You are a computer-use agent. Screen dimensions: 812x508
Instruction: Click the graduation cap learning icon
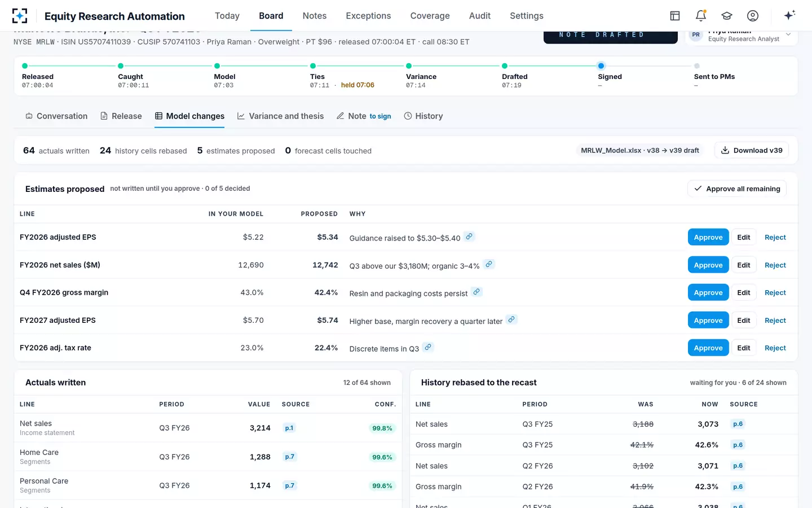[x=727, y=16]
